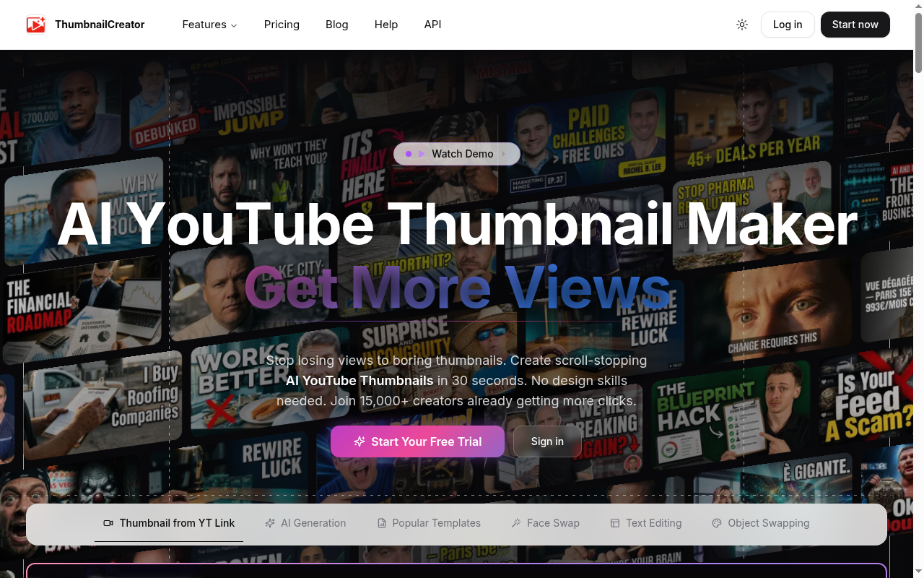Click the "The Blueprint Hack" thumbnail
Viewport: 924px width, 578px height.
coord(731,416)
